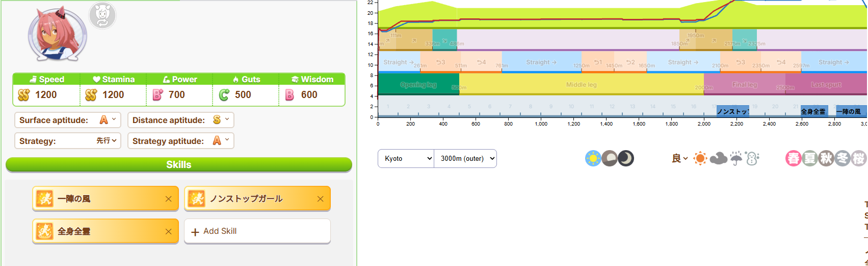The width and height of the screenshot is (868, 266).
Task: Select cloudy weather icon
Action: pyautogui.click(x=718, y=158)
